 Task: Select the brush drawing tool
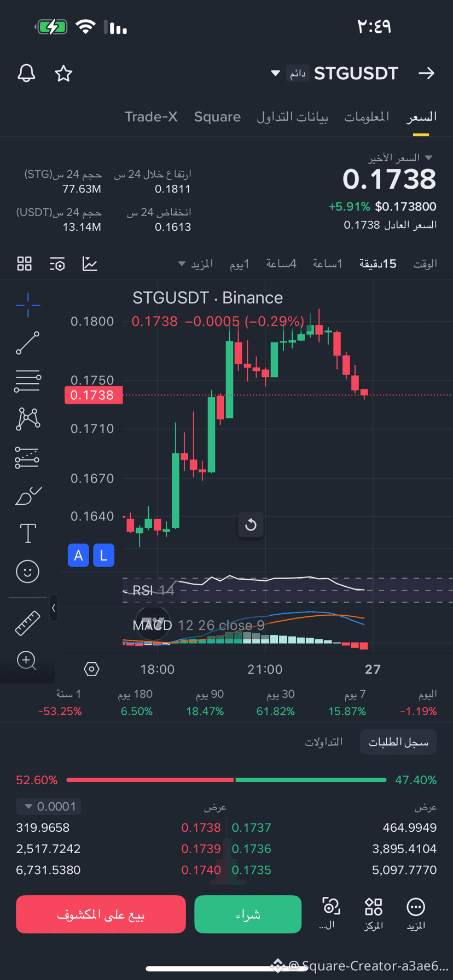click(x=28, y=495)
